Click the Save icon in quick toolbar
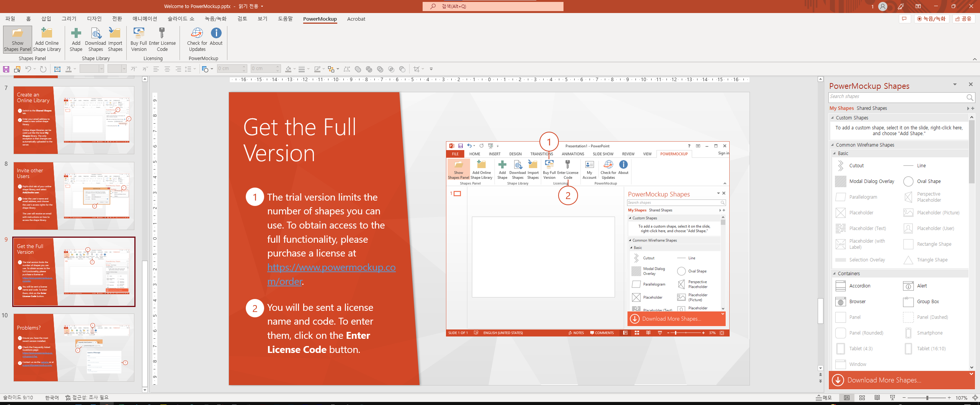 pyautogui.click(x=6, y=69)
